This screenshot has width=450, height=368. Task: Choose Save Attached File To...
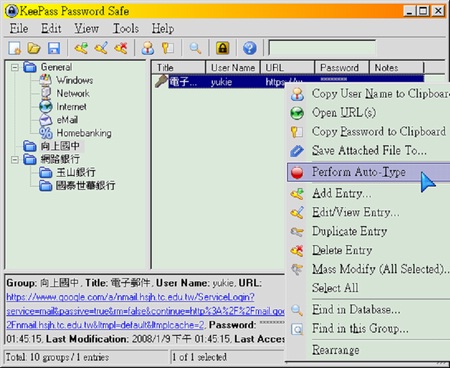pyautogui.click(x=368, y=151)
